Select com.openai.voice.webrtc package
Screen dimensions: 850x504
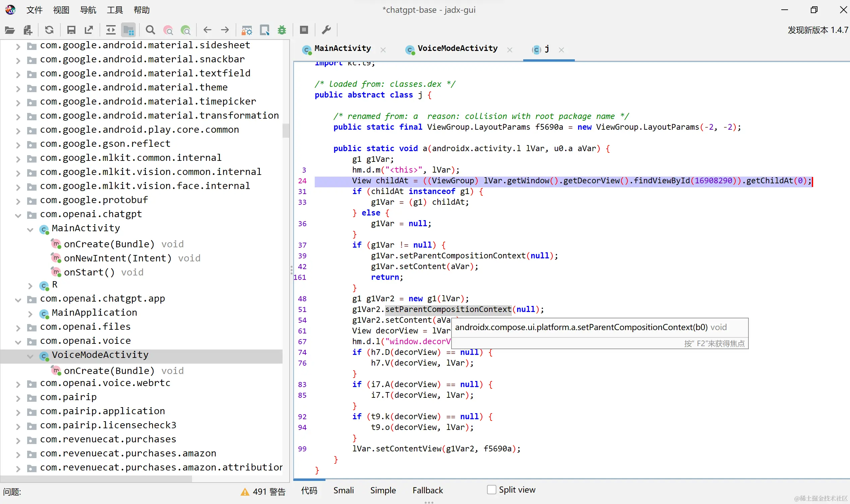pyautogui.click(x=105, y=383)
